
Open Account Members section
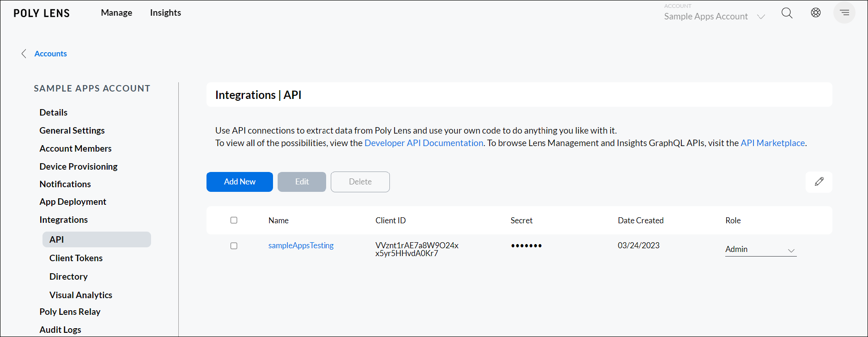pos(75,148)
